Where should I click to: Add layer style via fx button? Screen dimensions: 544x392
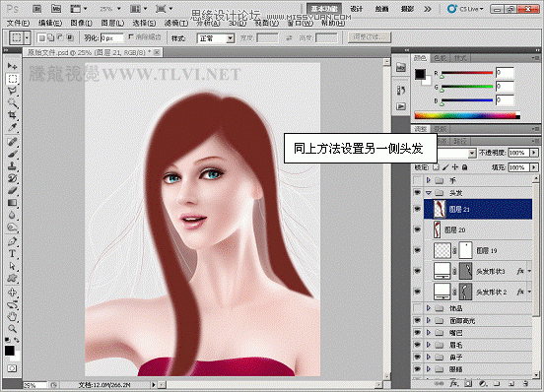point(453,384)
